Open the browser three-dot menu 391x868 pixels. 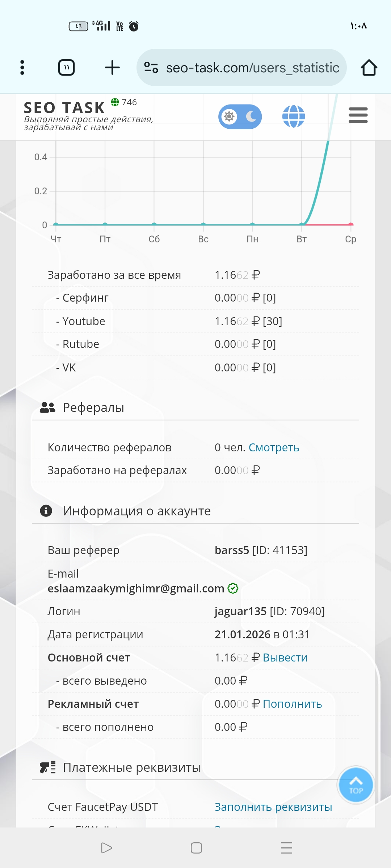pos(22,68)
